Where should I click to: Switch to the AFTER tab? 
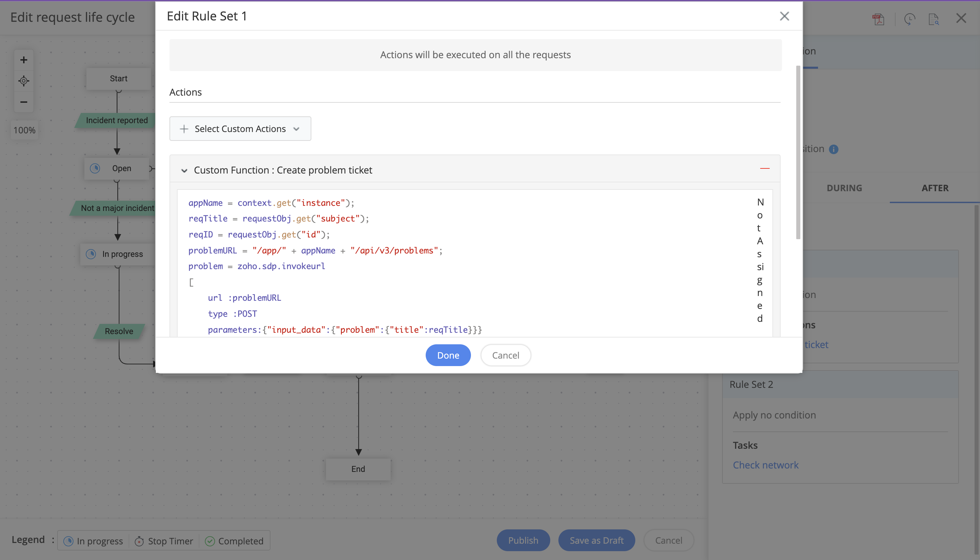click(935, 188)
